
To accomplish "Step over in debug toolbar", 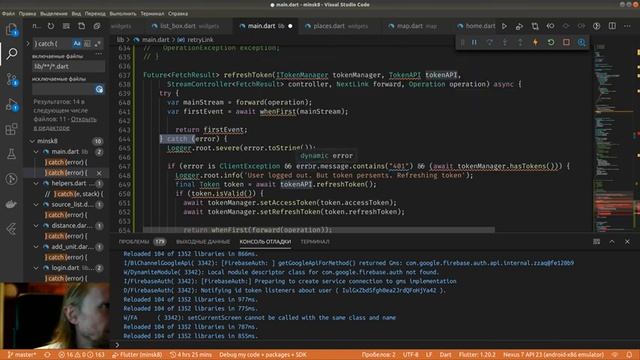I will (x=489, y=42).
